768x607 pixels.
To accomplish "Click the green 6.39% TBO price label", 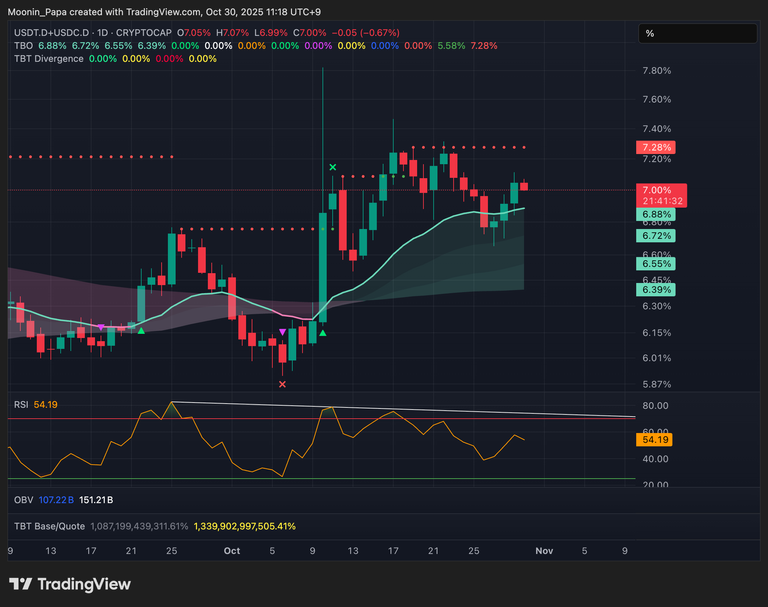I will (656, 289).
